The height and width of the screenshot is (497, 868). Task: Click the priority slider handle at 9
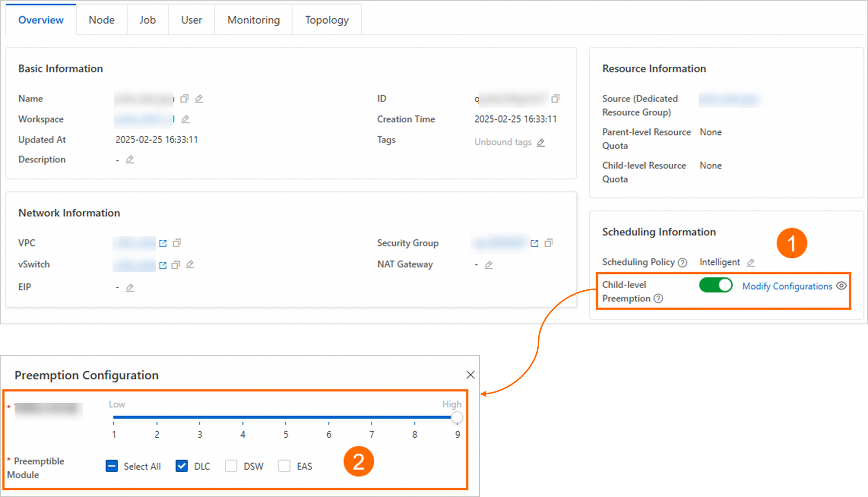tap(456, 417)
